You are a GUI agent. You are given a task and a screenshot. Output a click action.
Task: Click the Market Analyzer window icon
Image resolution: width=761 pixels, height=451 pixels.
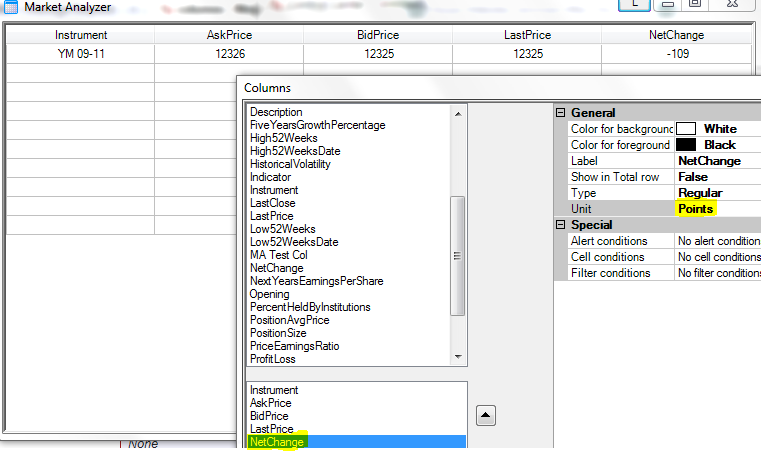coord(11,7)
